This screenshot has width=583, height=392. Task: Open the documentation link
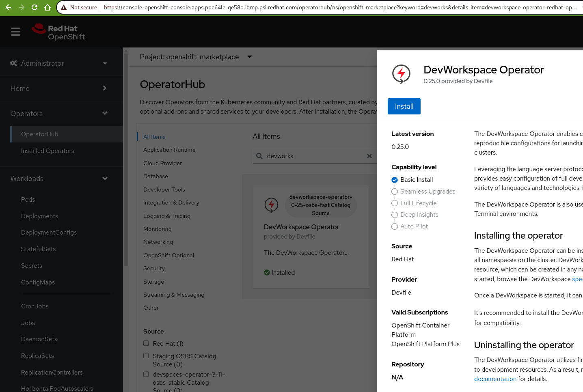(x=495, y=379)
